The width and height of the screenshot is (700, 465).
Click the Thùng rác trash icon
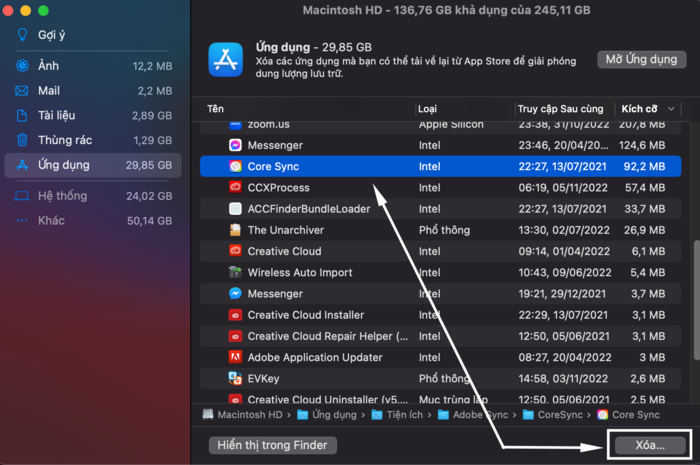click(x=22, y=140)
